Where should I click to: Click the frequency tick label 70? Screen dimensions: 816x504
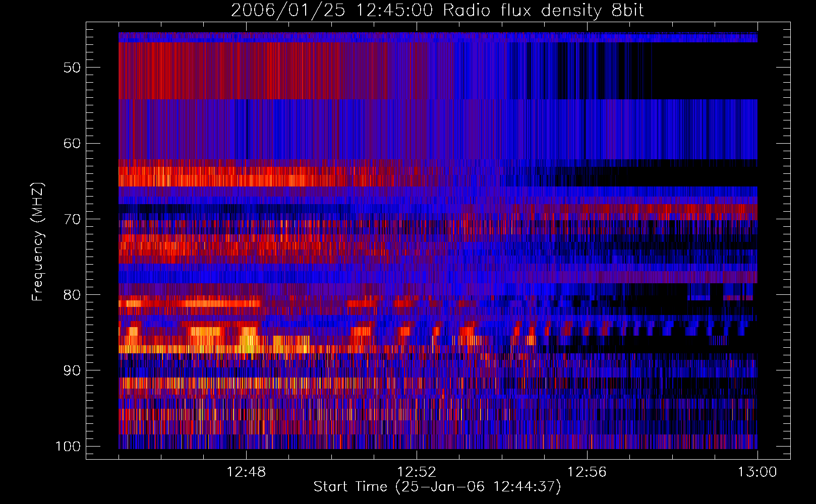click(72, 219)
